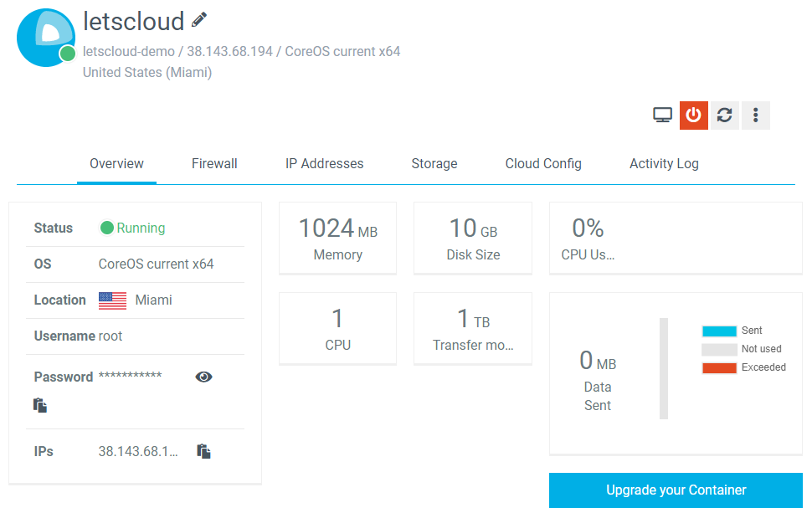Click the truncated IPs value 38.143.68.1...
The image size is (812, 508).
tap(138, 452)
